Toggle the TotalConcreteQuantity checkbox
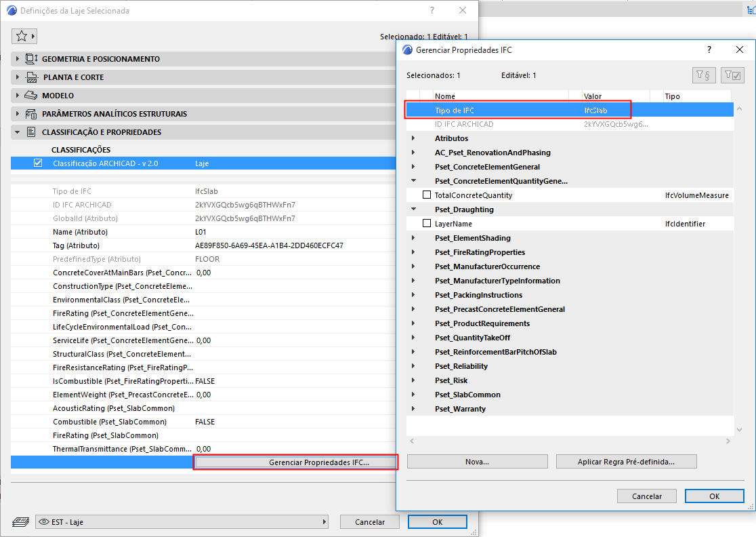Viewport: 756px width, 537px height. tap(427, 195)
